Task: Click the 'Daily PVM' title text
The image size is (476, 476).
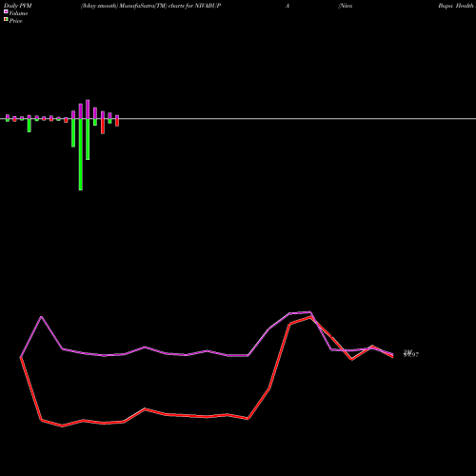Action: tap(18, 6)
